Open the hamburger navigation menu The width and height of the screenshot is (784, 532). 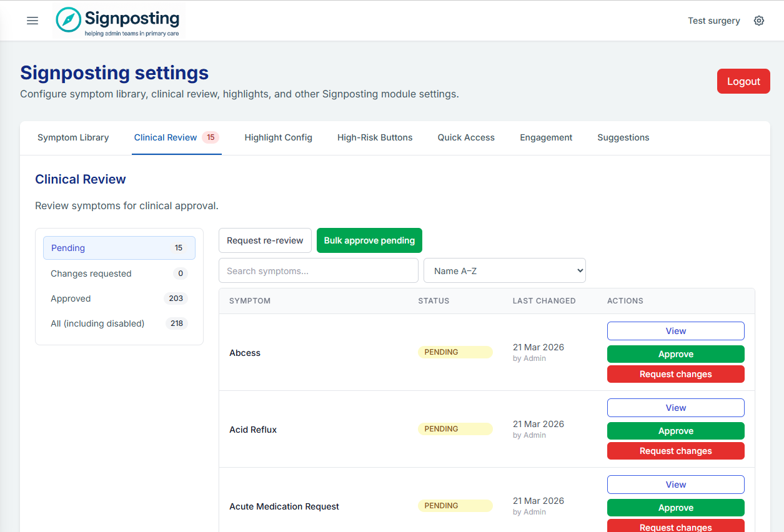click(x=32, y=21)
